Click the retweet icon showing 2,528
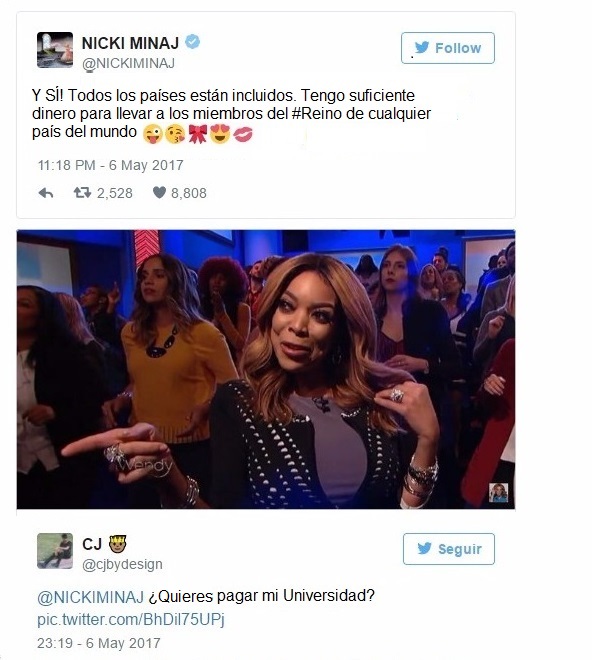Image resolution: width=612 pixels, height=660 pixels. point(82,193)
